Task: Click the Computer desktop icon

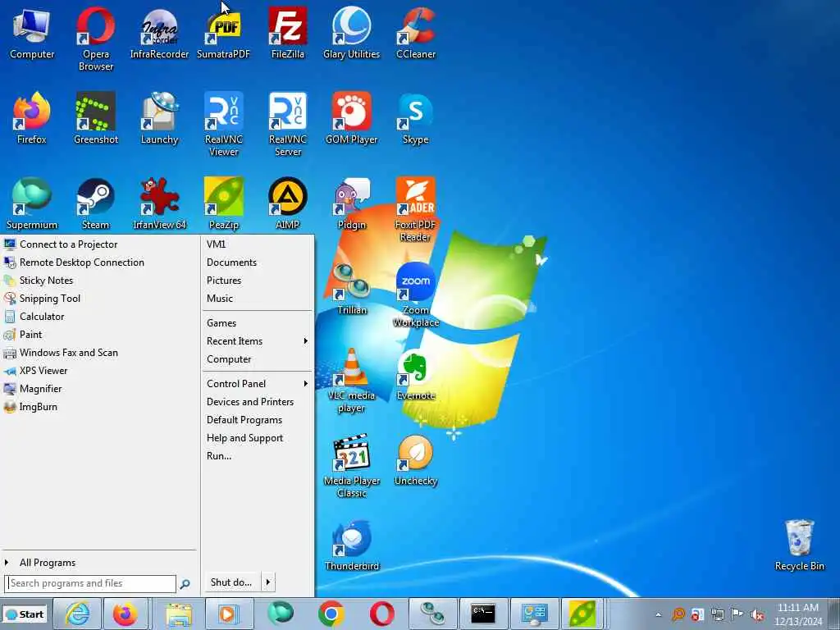Action: pyautogui.click(x=32, y=32)
